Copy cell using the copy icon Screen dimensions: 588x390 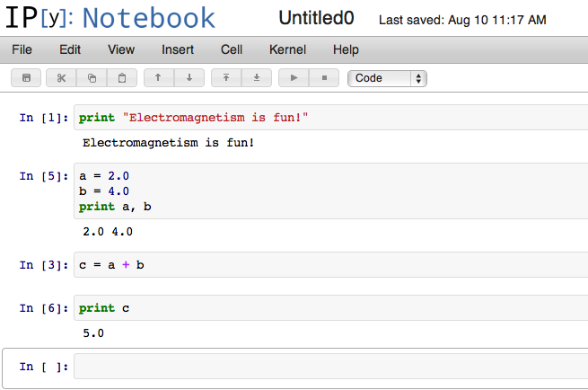click(92, 77)
